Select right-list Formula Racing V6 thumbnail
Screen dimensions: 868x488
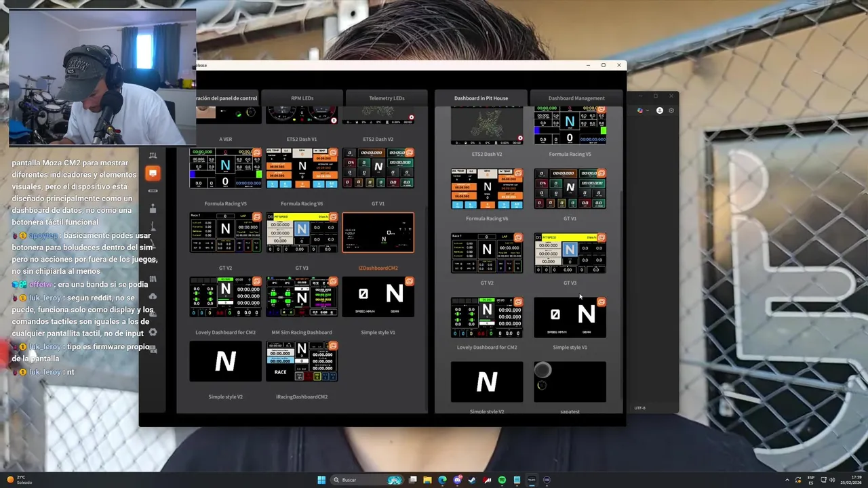(x=487, y=189)
